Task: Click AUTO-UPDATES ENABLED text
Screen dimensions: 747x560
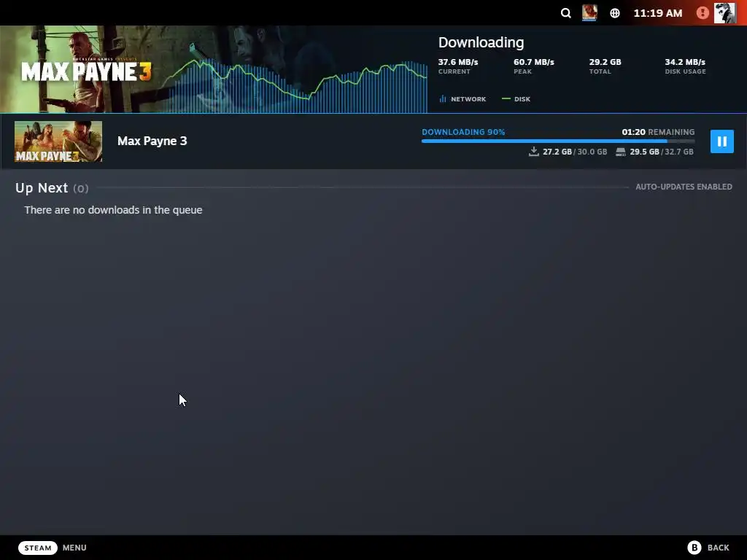Action: pos(684,187)
